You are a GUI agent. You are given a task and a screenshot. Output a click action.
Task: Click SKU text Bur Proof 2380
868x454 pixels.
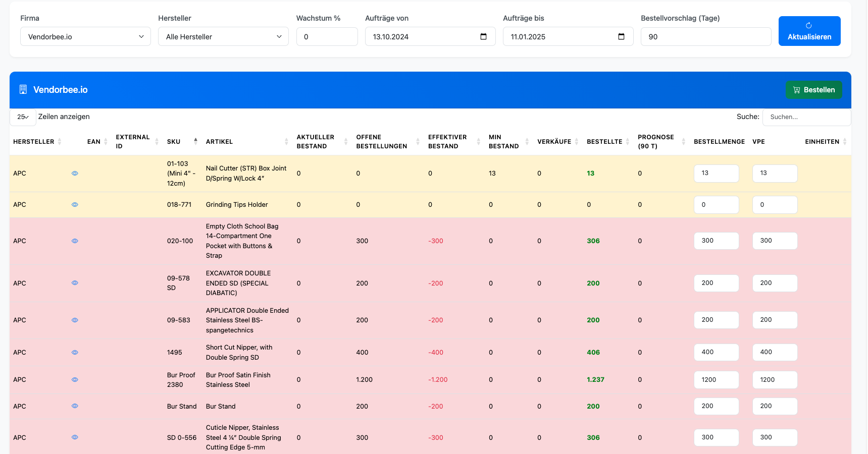(x=181, y=380)
